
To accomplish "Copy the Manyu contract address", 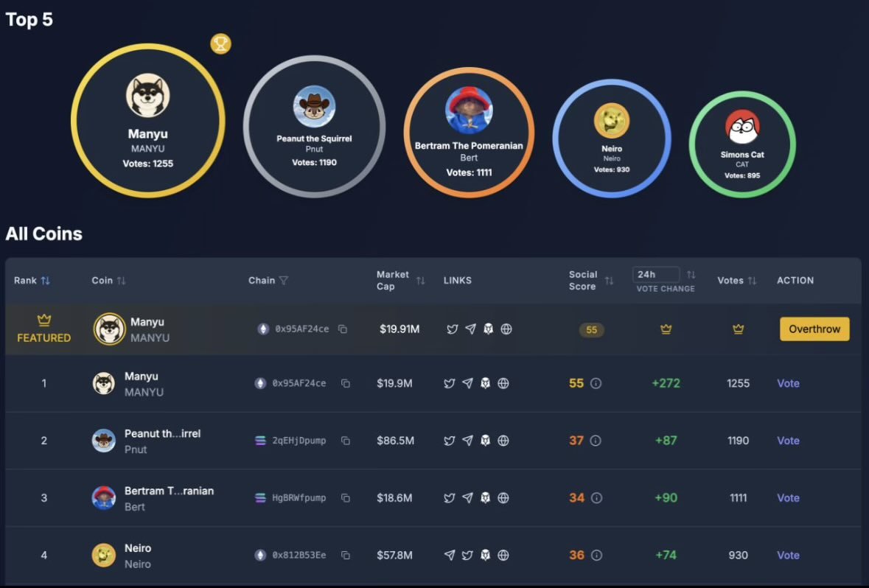I will [x=346, y=383].
